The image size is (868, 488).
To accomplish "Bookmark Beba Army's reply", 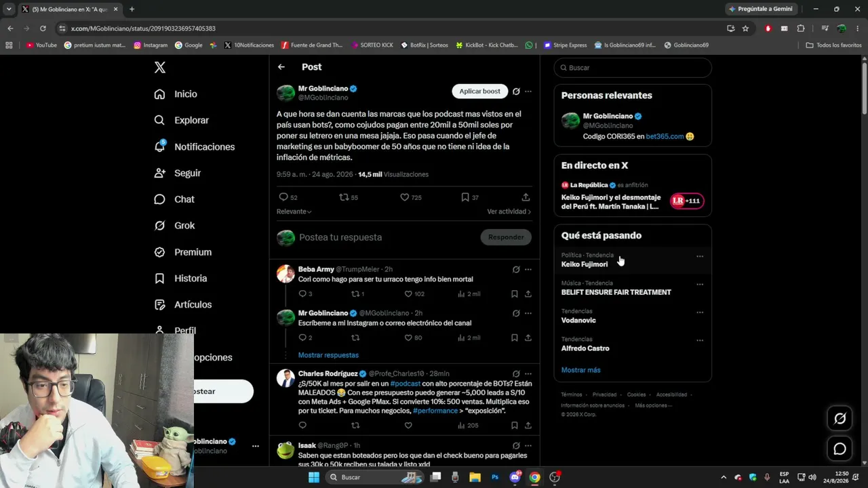I will pos(514,294).
